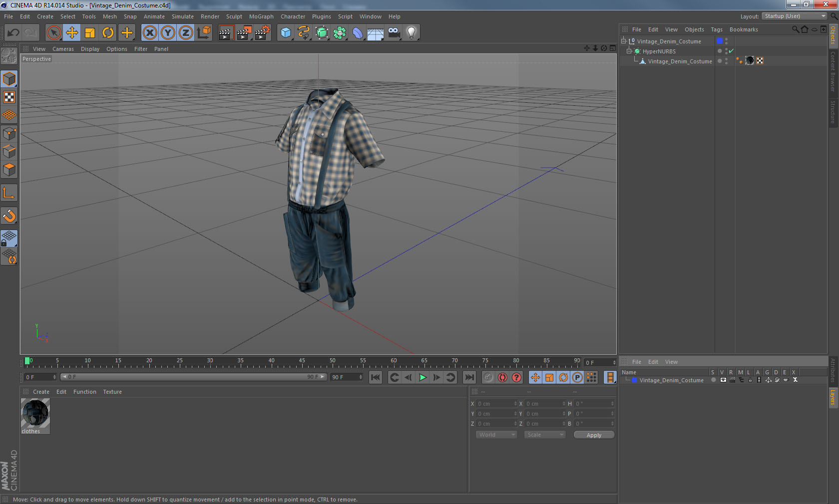Open the Render to Picture Viewer icon
The width and height of the screenshot is (839, 504).
tap(244, 33)
